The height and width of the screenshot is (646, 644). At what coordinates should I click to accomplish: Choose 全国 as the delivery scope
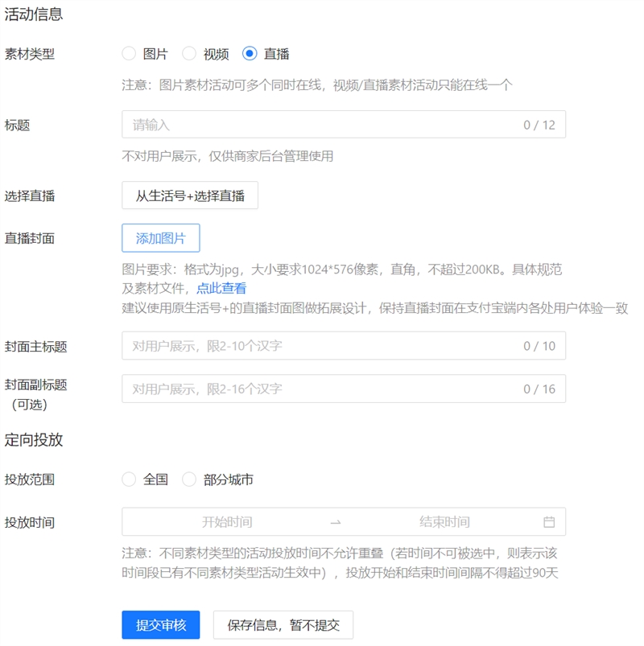click(x=129, y=479)
